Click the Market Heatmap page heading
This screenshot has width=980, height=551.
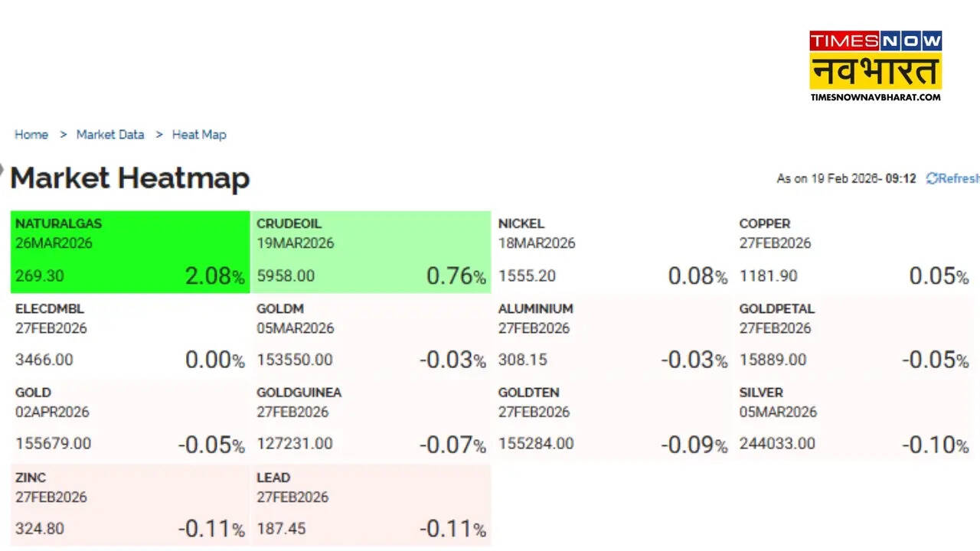pos(130,178)
